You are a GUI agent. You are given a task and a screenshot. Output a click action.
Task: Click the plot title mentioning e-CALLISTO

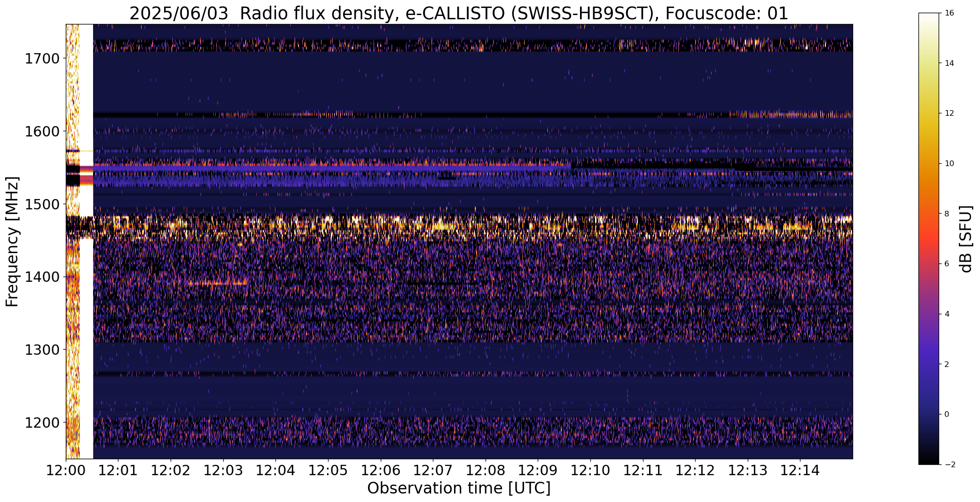459,13
